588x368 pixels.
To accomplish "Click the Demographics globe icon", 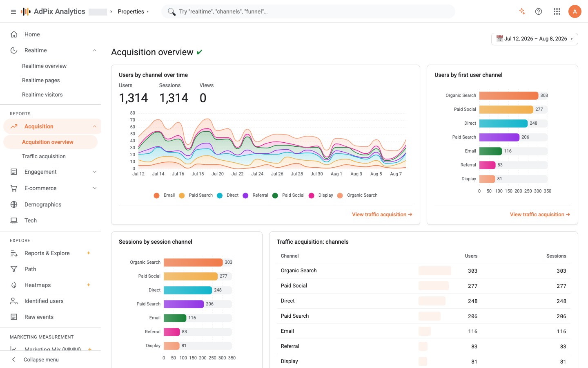I will tap(14, 204).
